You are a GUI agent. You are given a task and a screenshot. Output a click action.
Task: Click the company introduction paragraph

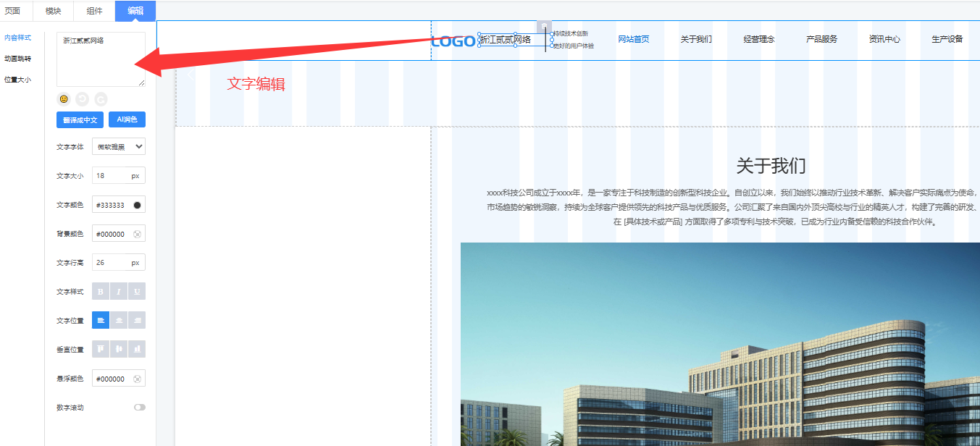(x=733, y=208)
